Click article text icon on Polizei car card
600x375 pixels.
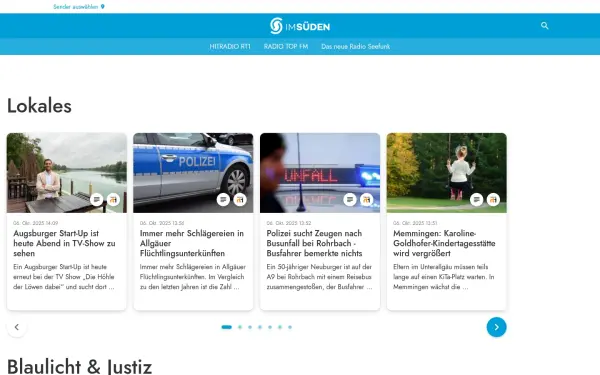(223, 199)
